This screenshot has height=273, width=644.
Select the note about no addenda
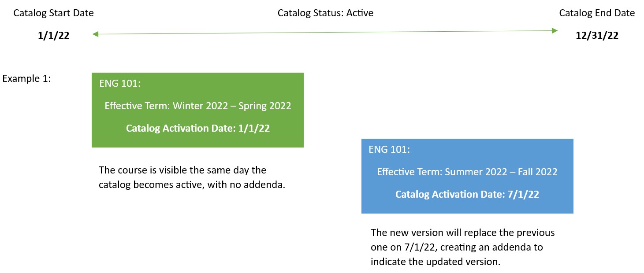(192, 177)
